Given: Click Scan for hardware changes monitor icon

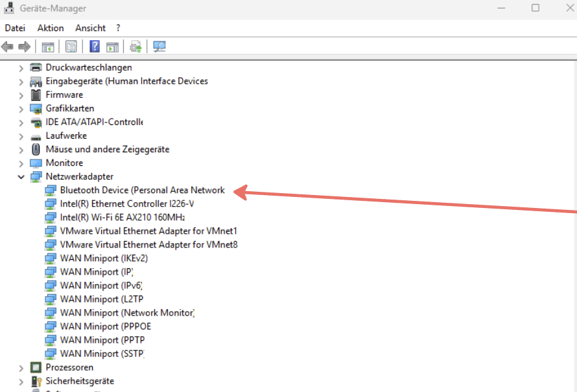Looking at the screenshot, I should tap(159, 47).
